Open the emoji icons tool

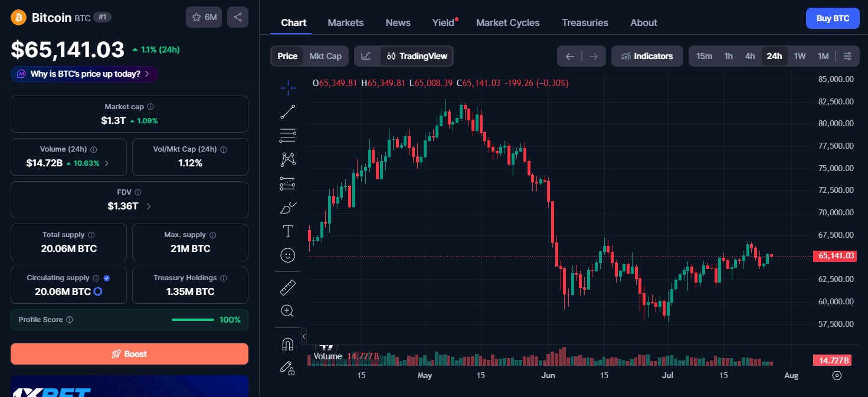(288, 255)
